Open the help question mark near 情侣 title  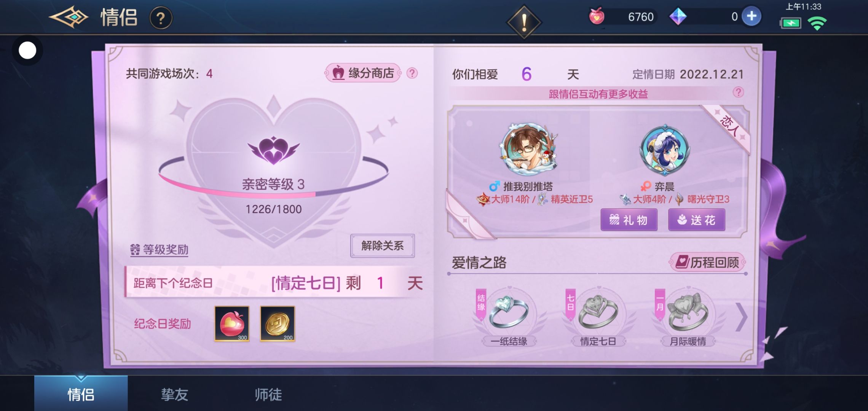161,18
